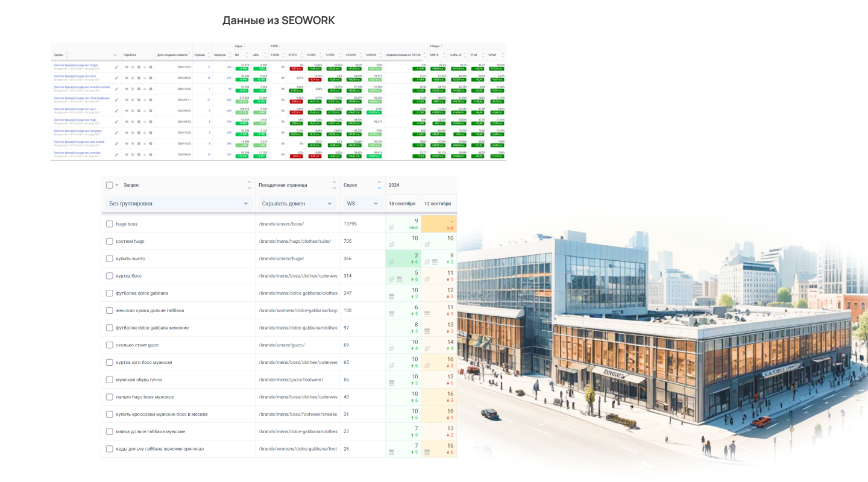
Task: Click the snippet lines icon in куртка босс row
Action: [399, 279]
